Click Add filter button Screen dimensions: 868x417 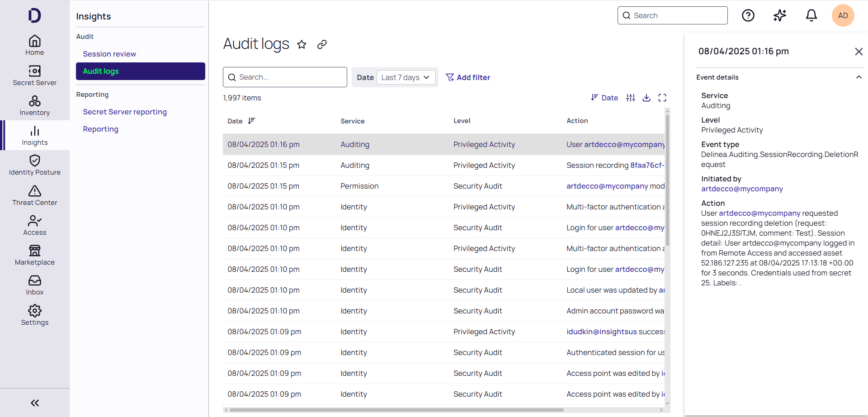(x=468, y=77)
